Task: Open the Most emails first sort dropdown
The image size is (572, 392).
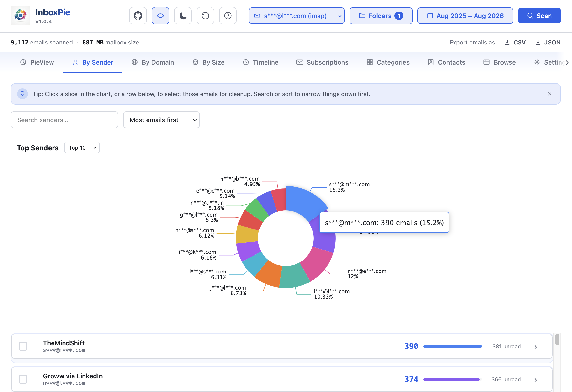Action: (161, 120)
